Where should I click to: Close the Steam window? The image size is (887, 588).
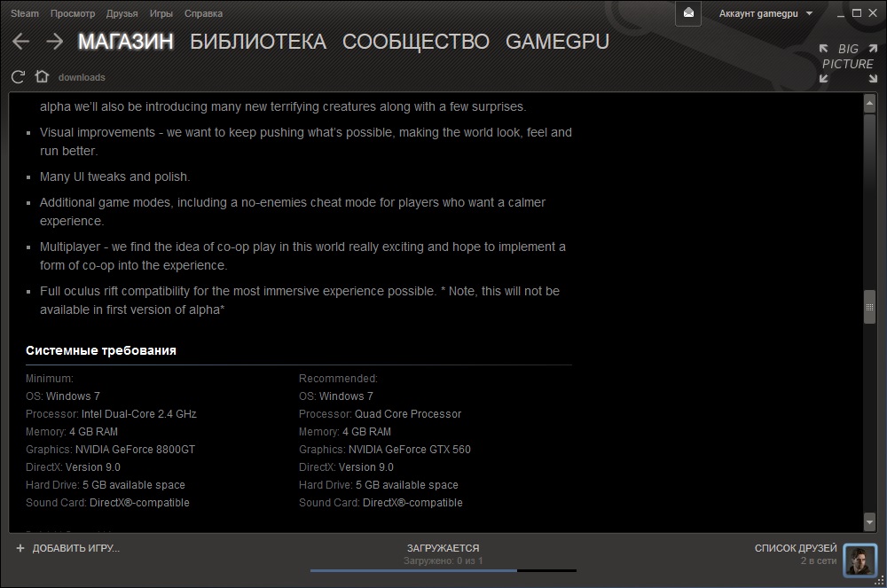pos(873,13)
